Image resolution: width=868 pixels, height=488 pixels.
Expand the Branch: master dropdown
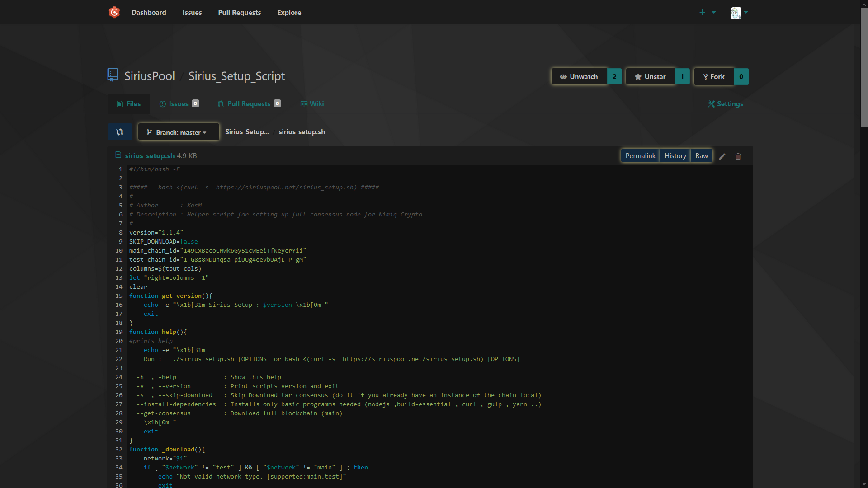pyautogui.click(x=178, y=132)
